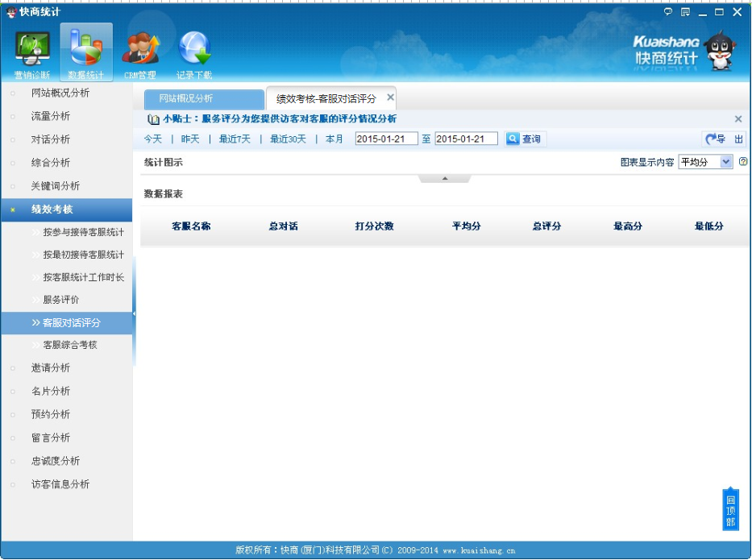Image resolution: width=752 pixels, height=560 pixels.
Task: Choose the 昨天 date shortcut
Action: point(190,139)
